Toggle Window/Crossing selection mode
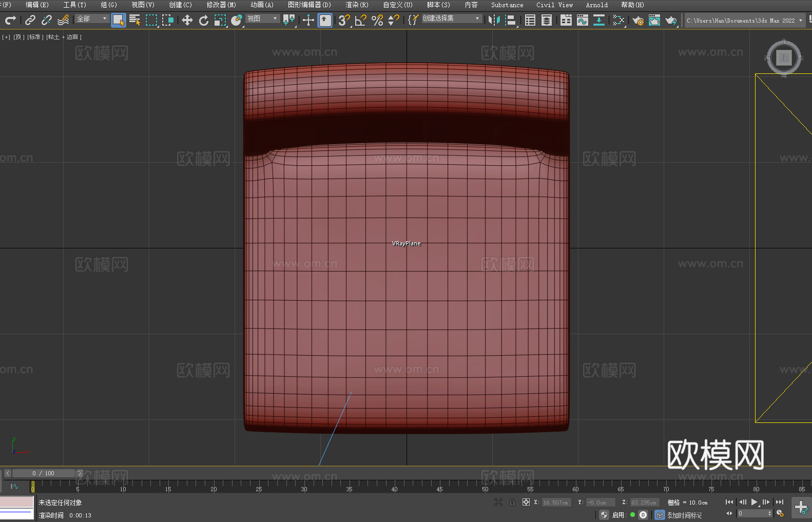 click(x=168, y=20)
